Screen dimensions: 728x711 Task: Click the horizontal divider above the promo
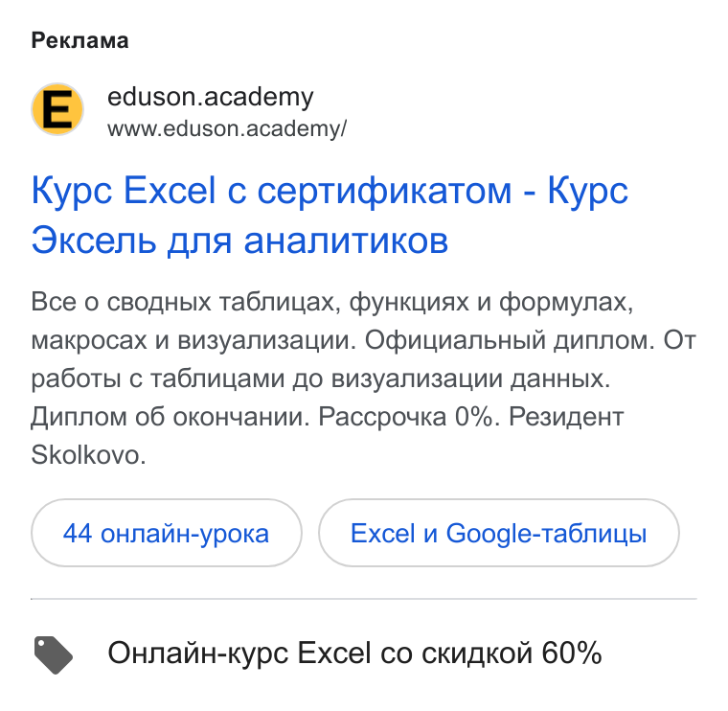click(364, 599)
